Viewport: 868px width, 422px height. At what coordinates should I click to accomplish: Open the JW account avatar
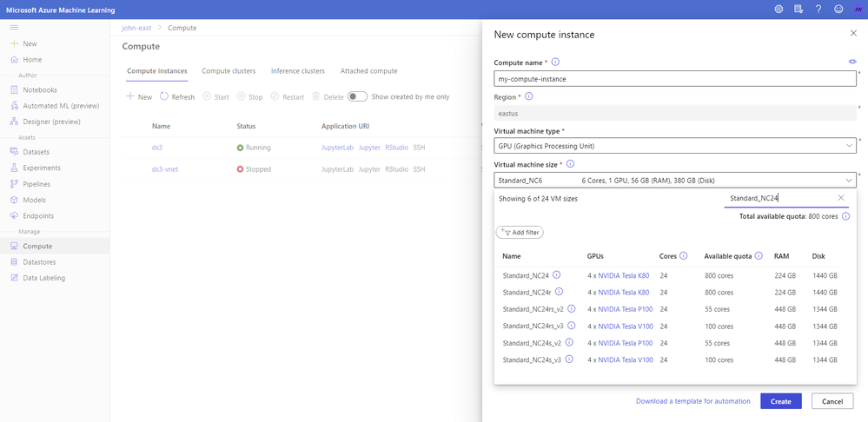coord(858,9)
